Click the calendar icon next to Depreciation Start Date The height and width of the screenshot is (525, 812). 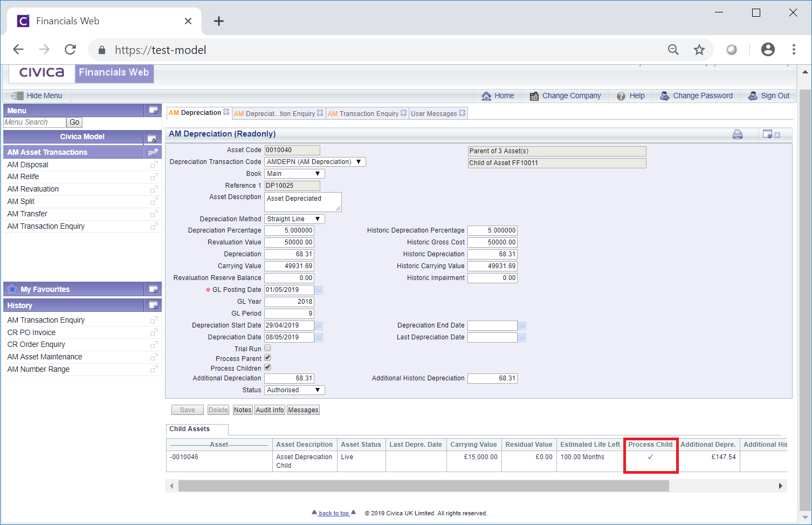[x=319, y=326]
